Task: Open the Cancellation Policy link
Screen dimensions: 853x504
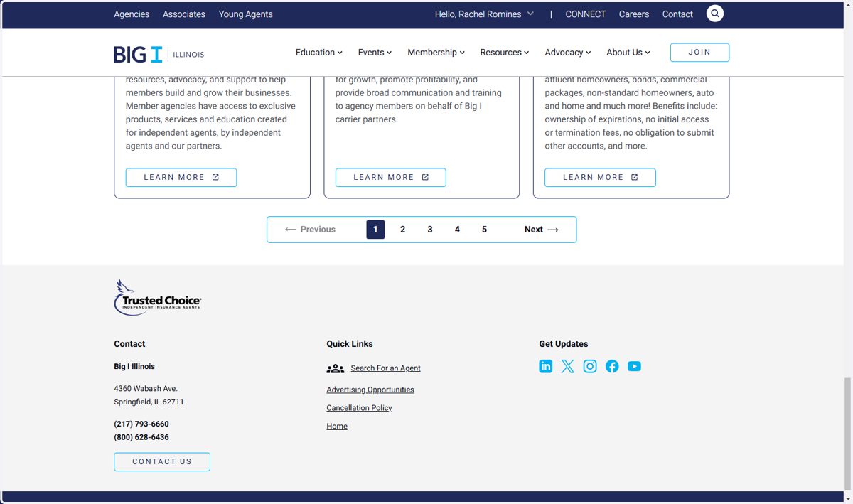Action: click(x=359, y=408)
